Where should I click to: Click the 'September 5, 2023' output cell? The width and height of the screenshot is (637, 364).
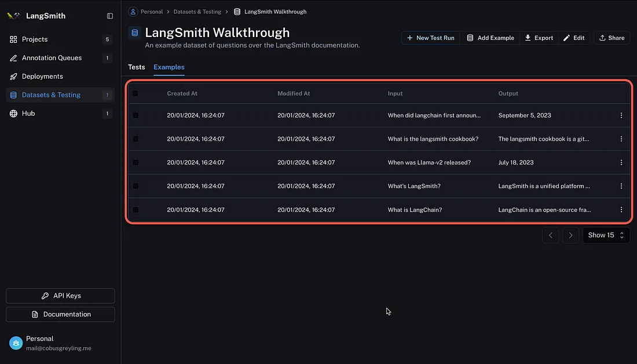[x=525, y=115]
